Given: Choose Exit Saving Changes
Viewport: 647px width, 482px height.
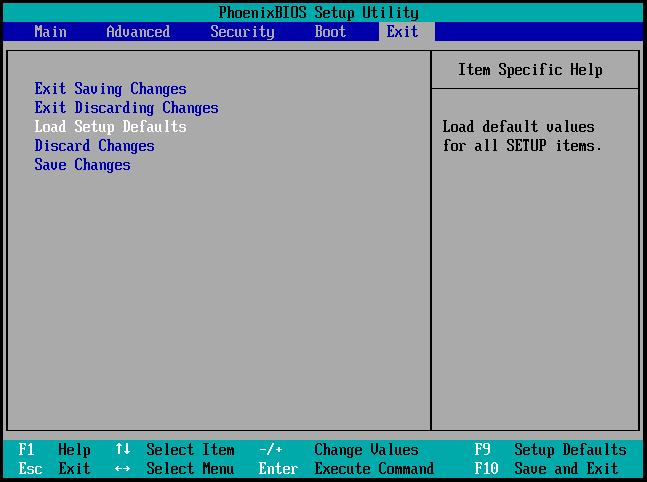Looking at the screenshot, I should pyautogui.click(x=110, y=89).
